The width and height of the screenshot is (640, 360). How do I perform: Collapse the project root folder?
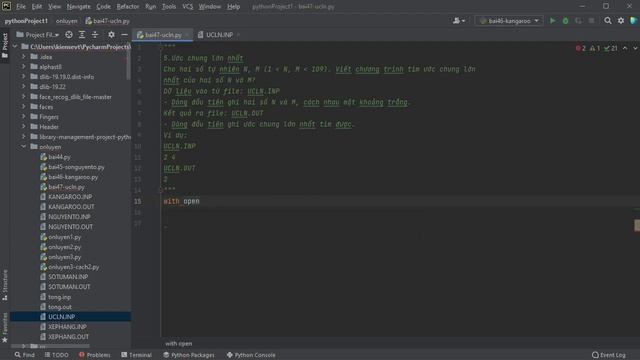15,47
